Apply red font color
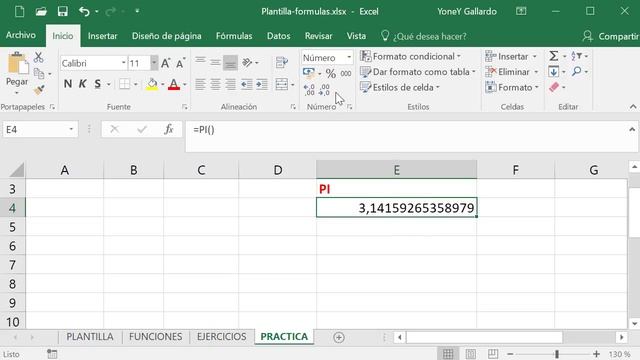 coord(174,84)
